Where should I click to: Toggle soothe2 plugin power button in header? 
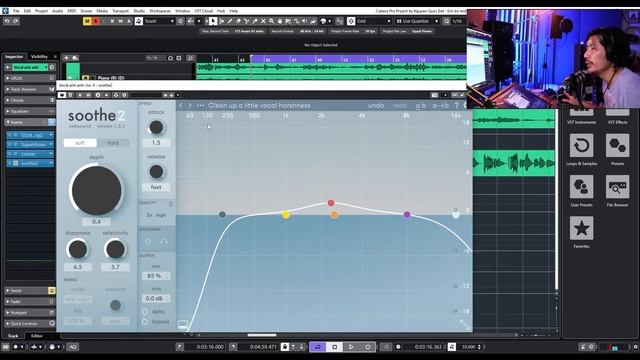pos(62,95)
